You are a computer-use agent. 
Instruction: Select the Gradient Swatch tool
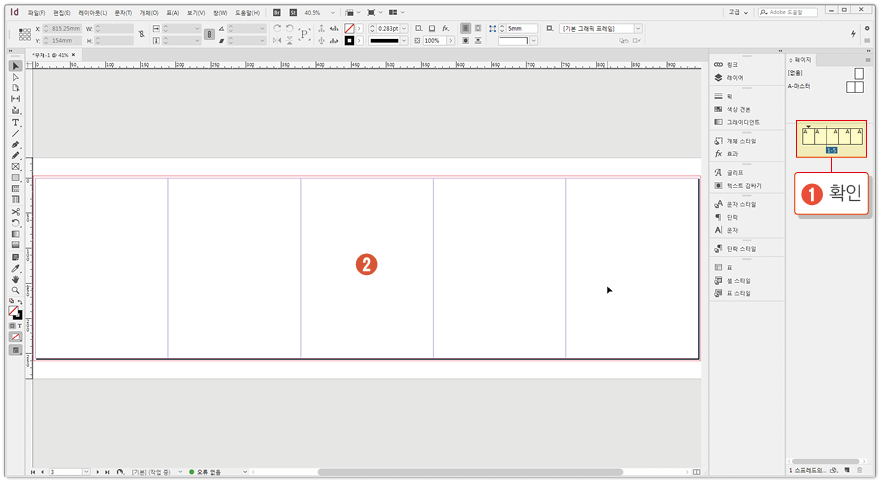point(16,234)
